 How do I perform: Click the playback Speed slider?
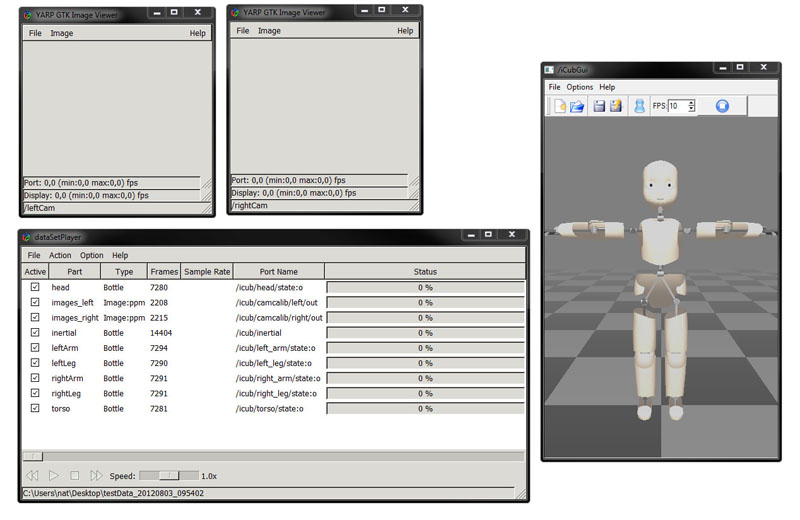[x=168, y=476]
